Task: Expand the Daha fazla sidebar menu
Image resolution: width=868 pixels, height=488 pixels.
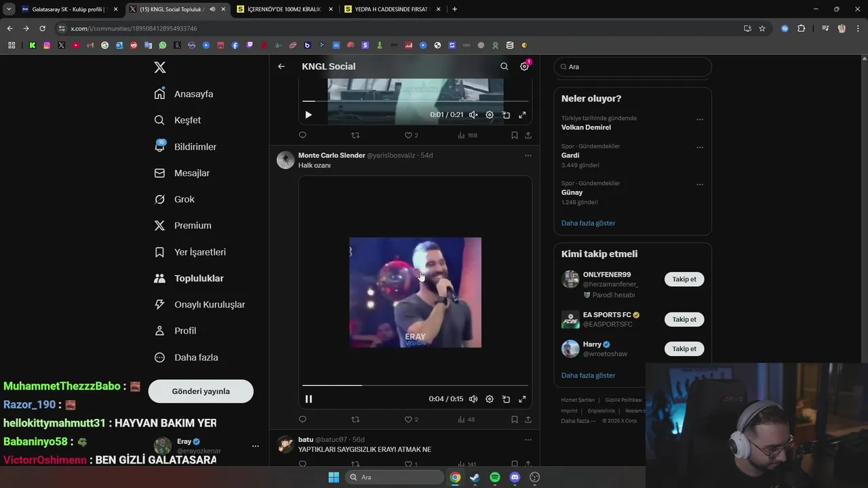Action: pos(186,357)
